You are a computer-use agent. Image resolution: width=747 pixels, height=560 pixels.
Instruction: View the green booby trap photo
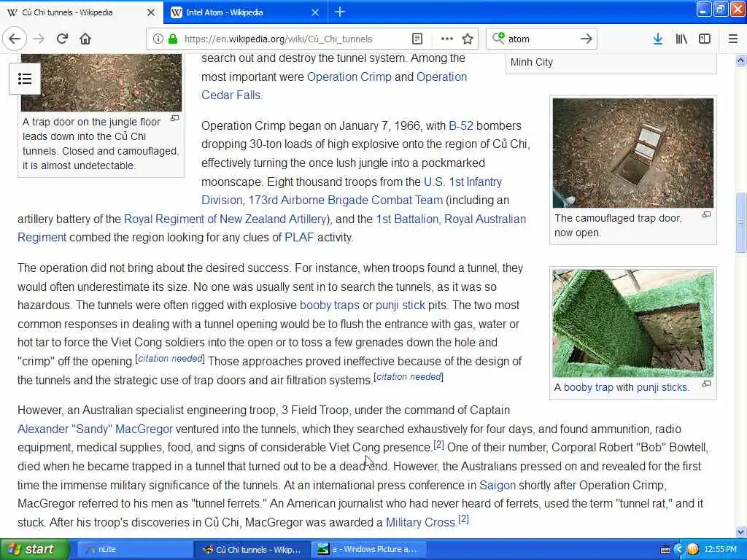tap(633, 323)
